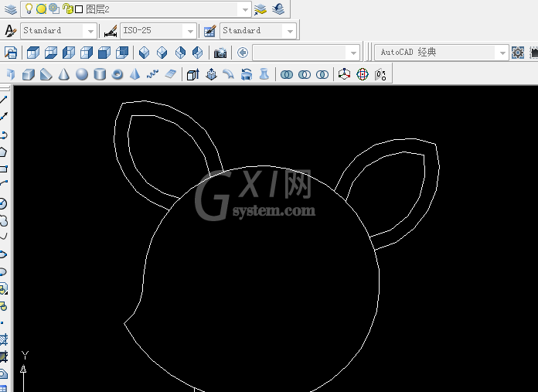Open the Text Style manager icon
This screenshot has height=392, width=538.
click(11, 31)
